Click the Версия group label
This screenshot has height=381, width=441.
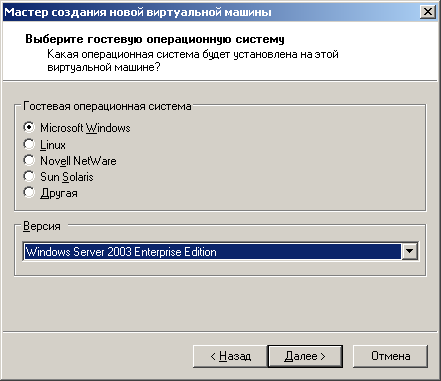[x=42, y=226]
